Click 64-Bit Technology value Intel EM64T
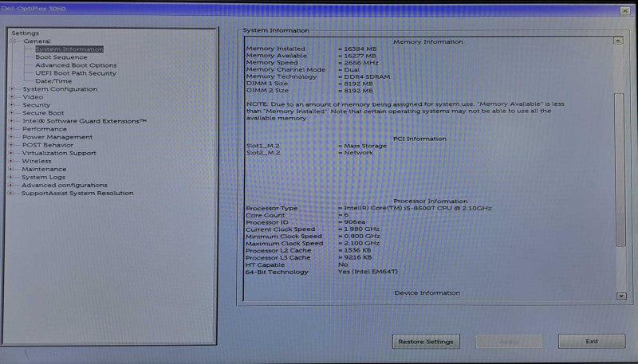Screen dimensions: 638x364 click(x=368, y=272)
